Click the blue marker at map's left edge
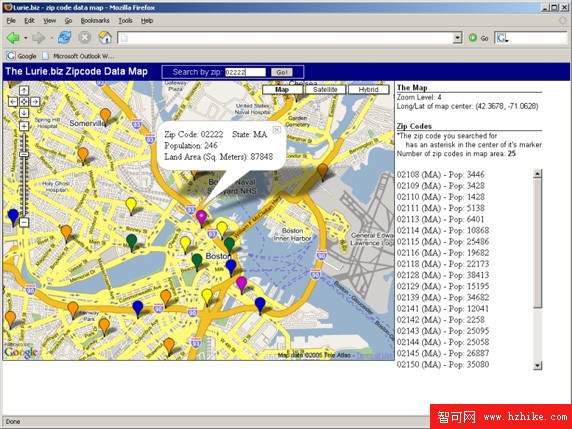572x429 pixels. coord(13,217)
